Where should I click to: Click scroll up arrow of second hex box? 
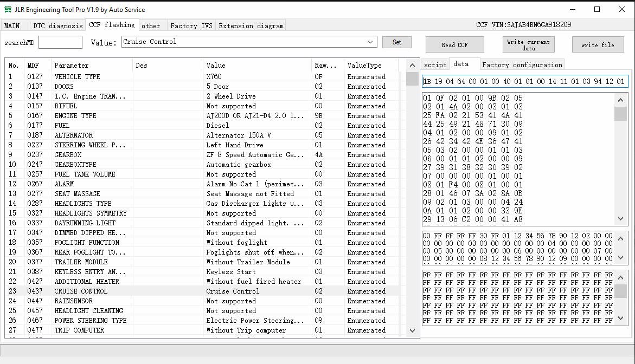pos(621,239)
